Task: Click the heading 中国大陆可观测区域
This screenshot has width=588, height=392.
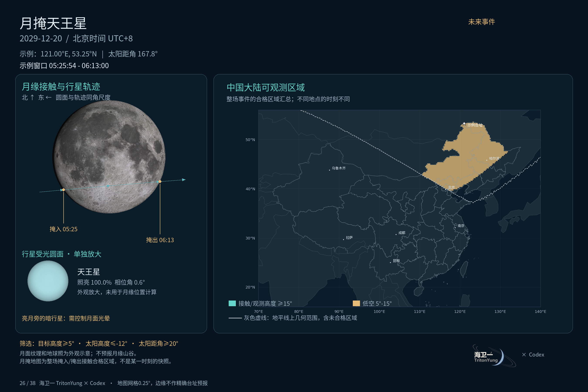Action: coord(265,88)
